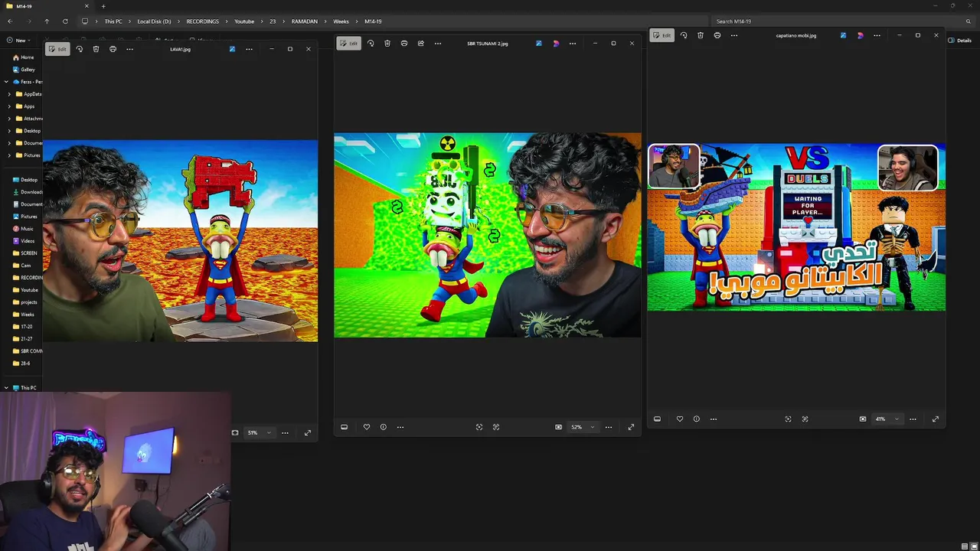
Task: Open 51% zoom dropdown in LAVA1 window
Action: [x=259, y=432]
